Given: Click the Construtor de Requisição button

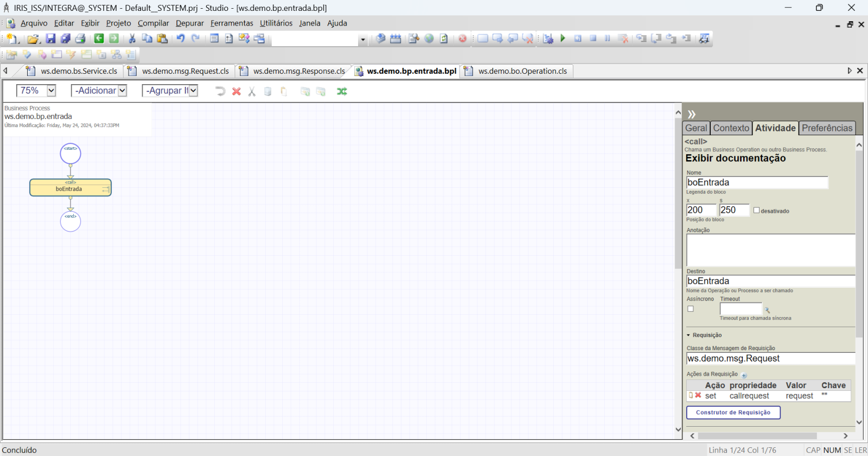Looking at the screenshot, I should pyautogui.click(x=733, y=413).
